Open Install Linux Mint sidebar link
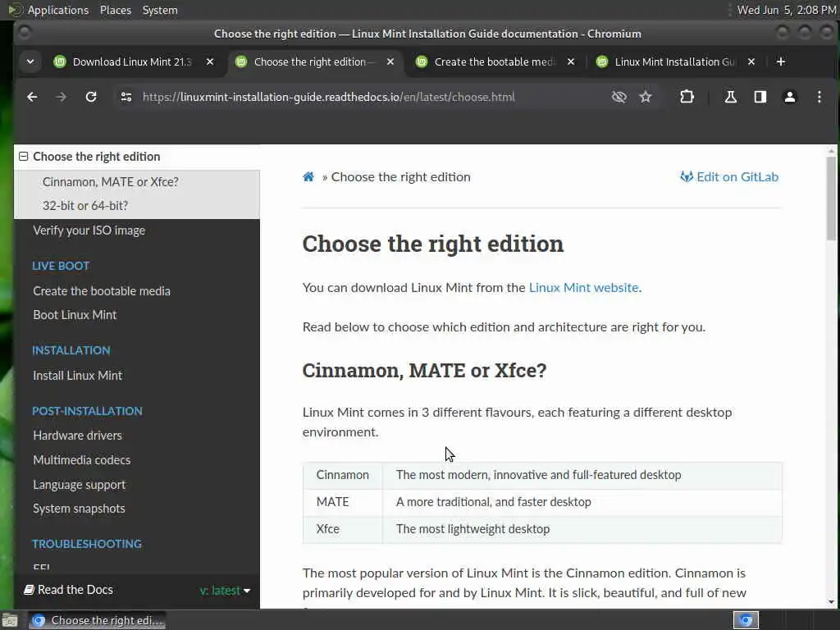This screenshot has height=630, width=840. click(x=78, y=376)
